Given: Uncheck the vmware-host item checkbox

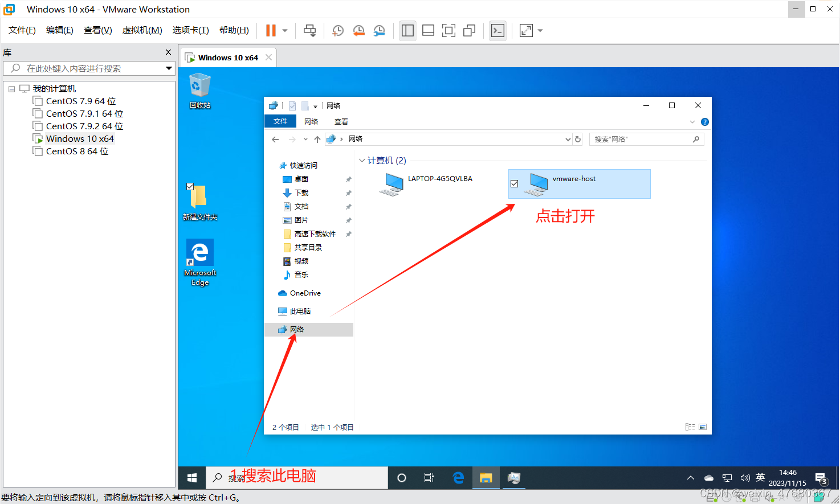Looking at the screenshot, I should pyautogui.click(x=514, y=184).
